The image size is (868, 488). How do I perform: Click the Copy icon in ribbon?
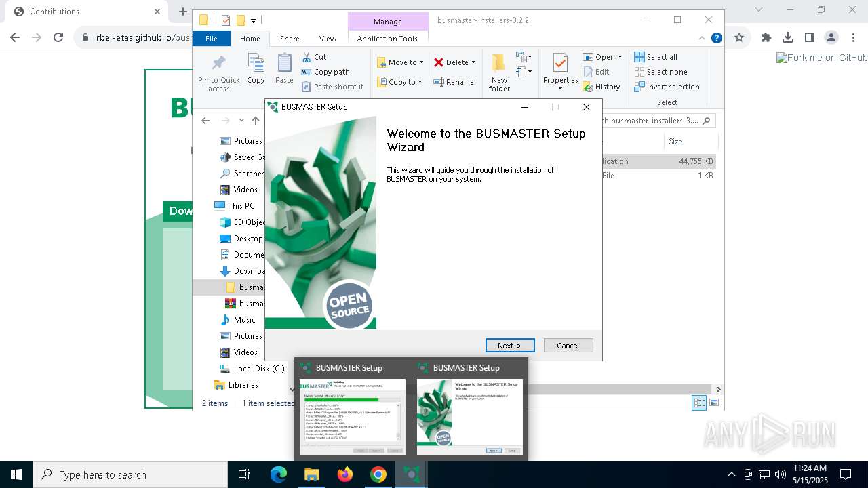click(x=256, y=69)
